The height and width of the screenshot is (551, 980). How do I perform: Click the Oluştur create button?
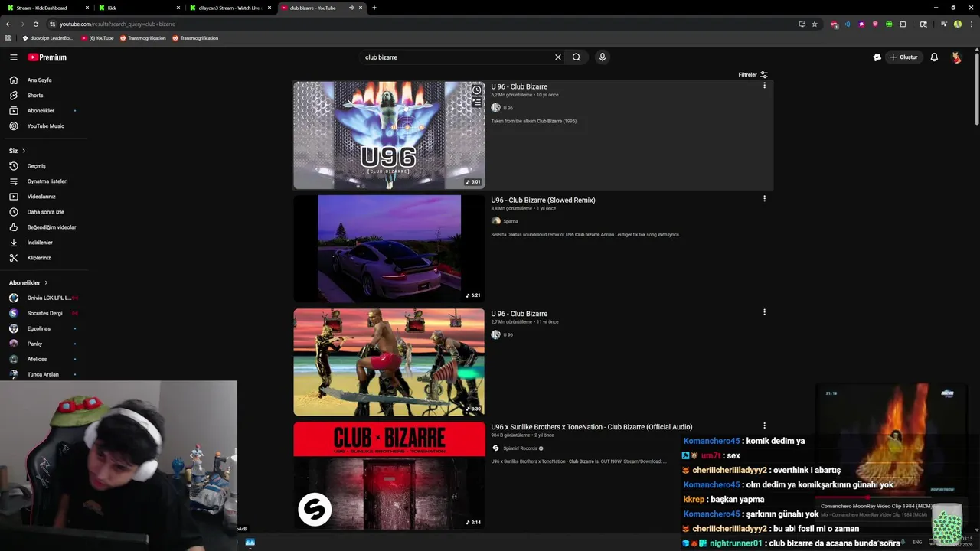tap(903, 57)
